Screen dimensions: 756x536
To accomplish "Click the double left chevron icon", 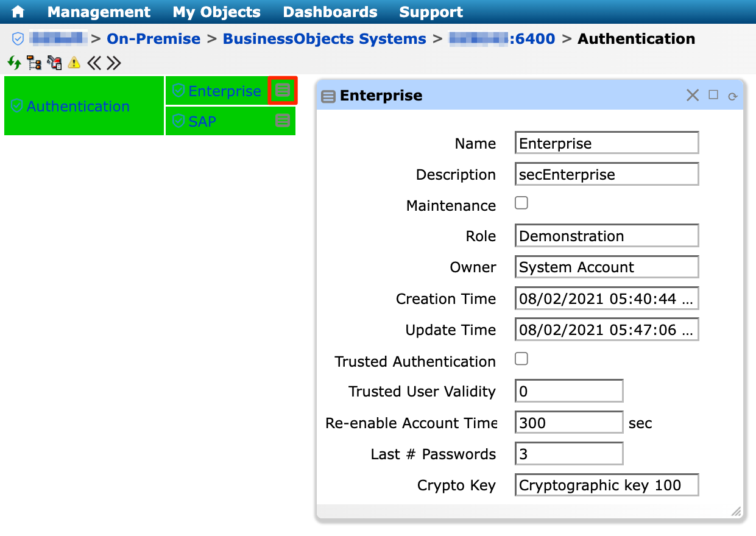I will coord(93,62).
